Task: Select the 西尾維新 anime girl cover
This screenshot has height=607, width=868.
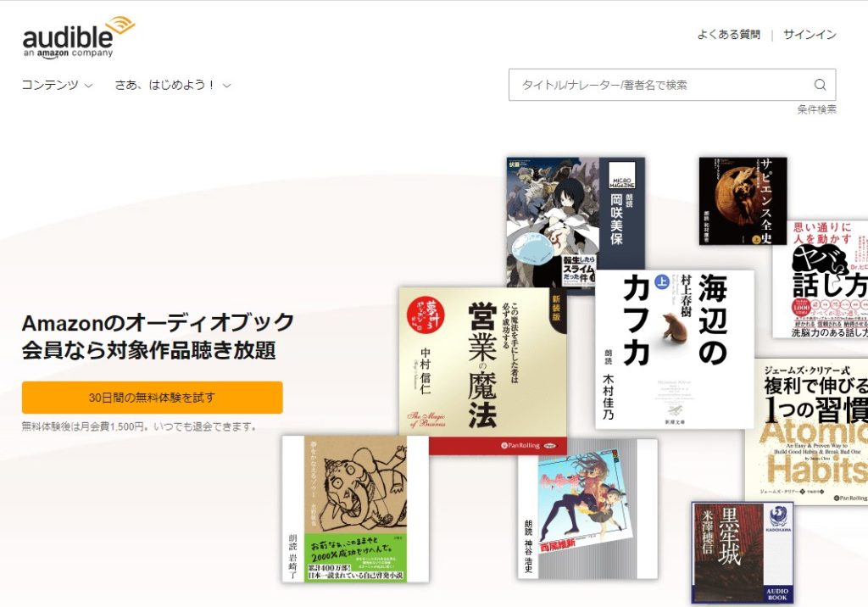Action: pyautogui.click(x=587, y=509)
